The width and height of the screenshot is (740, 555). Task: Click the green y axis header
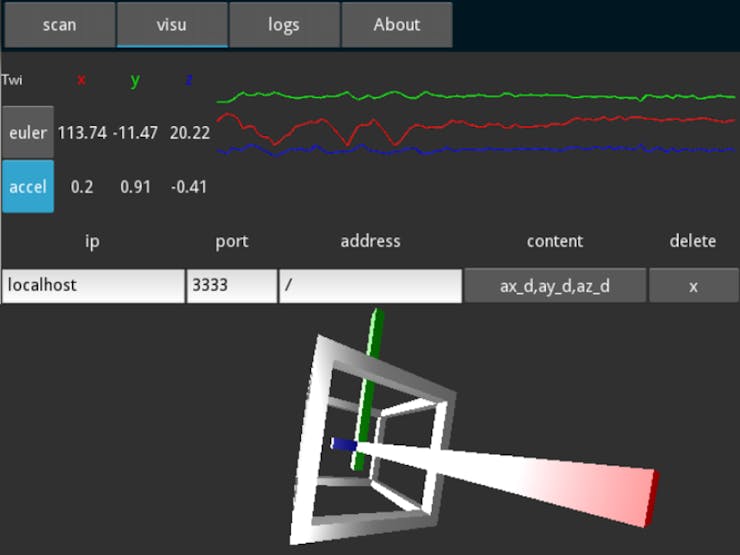click(135, 81)
